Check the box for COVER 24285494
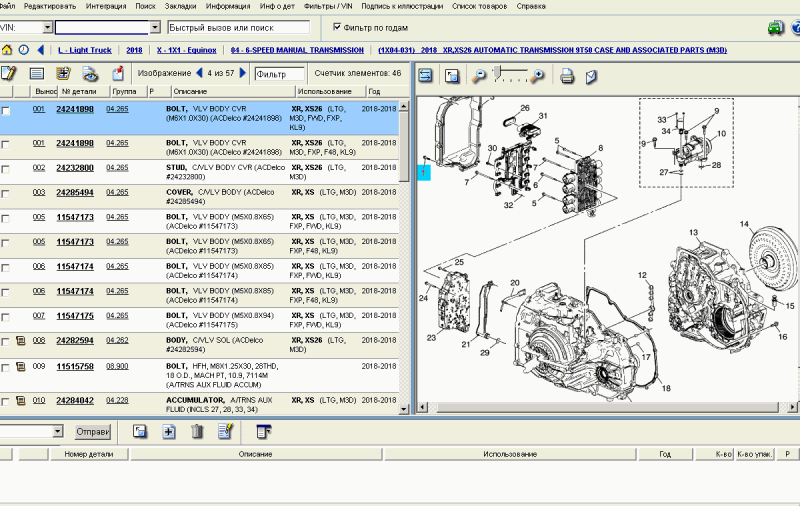The height and width of the screenshot is (506, 800). 6,194
